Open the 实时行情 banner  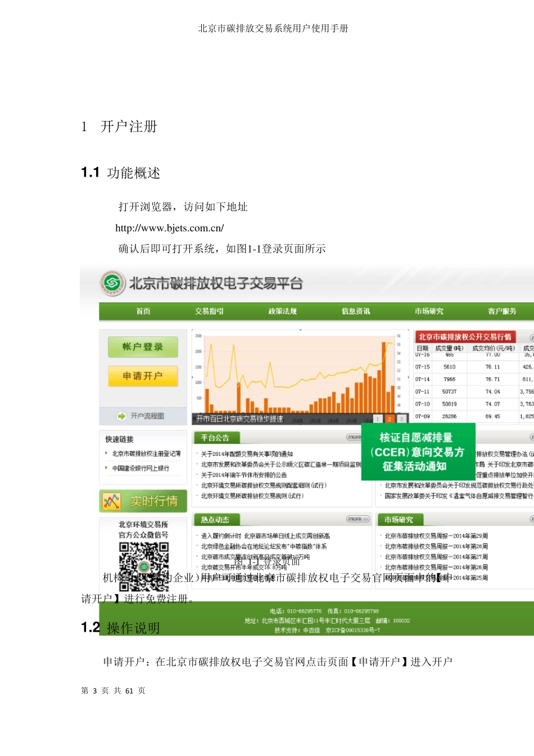(143, 501)
